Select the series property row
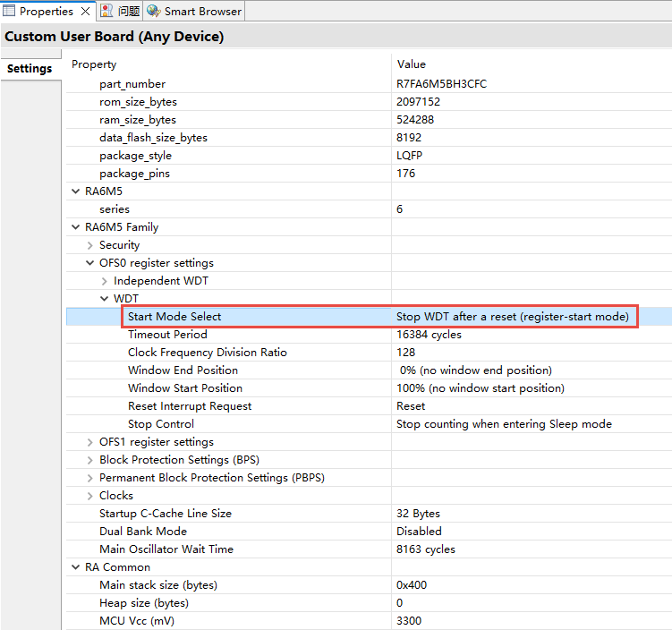Screen dimensions: 672x630 tap(115, 209)
